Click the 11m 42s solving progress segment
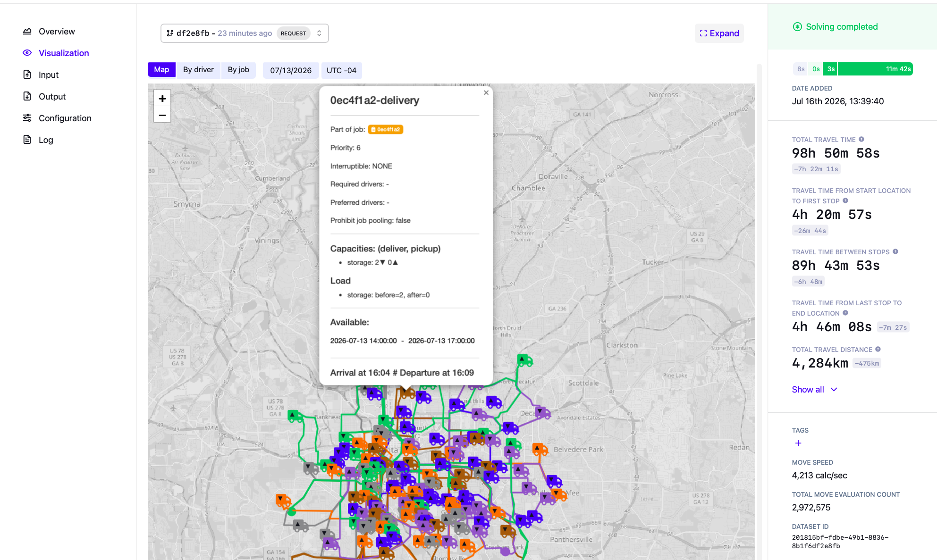This screenshot has height=560, width=937. (x=875, y=69)
